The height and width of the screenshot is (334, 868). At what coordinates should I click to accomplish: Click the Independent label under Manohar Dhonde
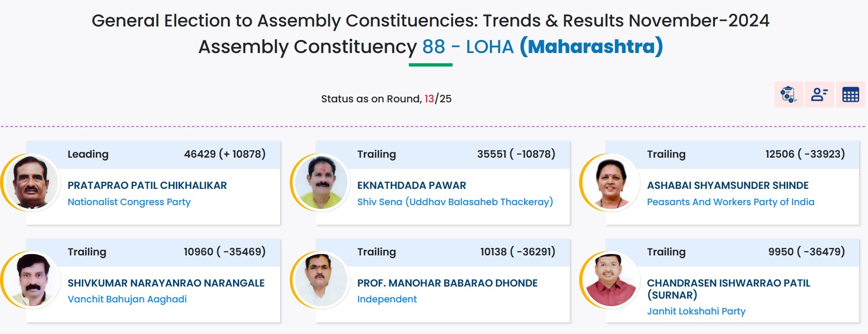387,299
